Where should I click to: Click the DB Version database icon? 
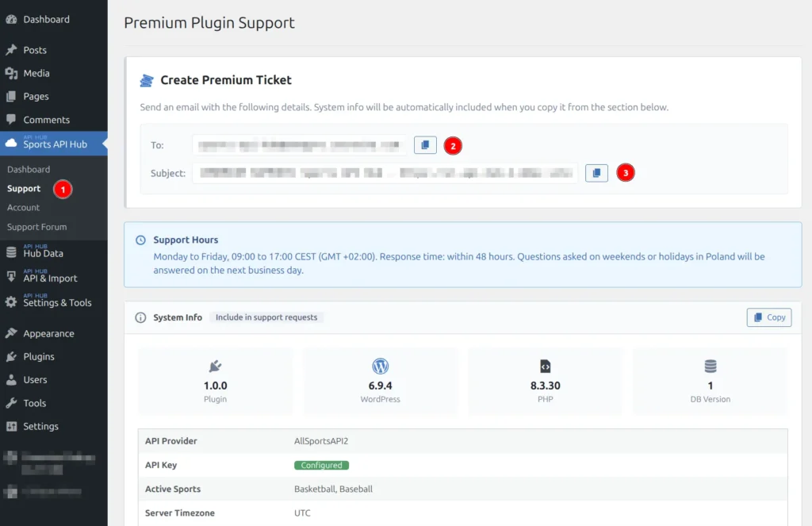point(710,367)
